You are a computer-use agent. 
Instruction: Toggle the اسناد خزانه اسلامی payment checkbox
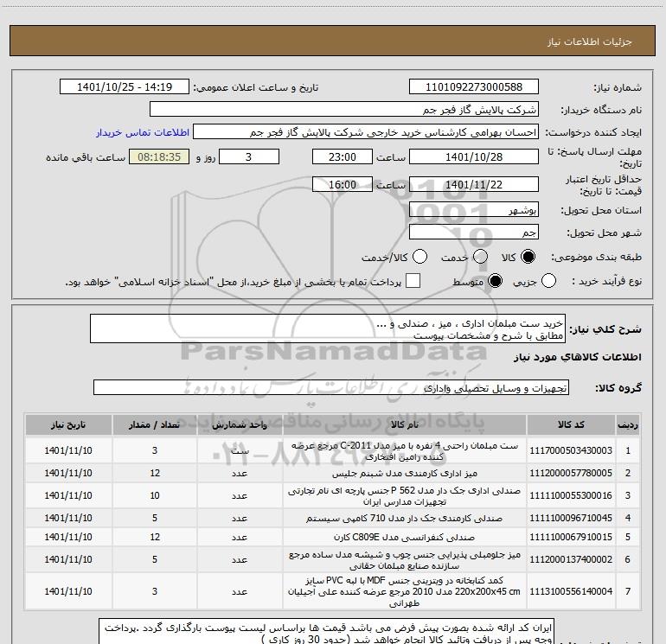(x=413, y=281)
